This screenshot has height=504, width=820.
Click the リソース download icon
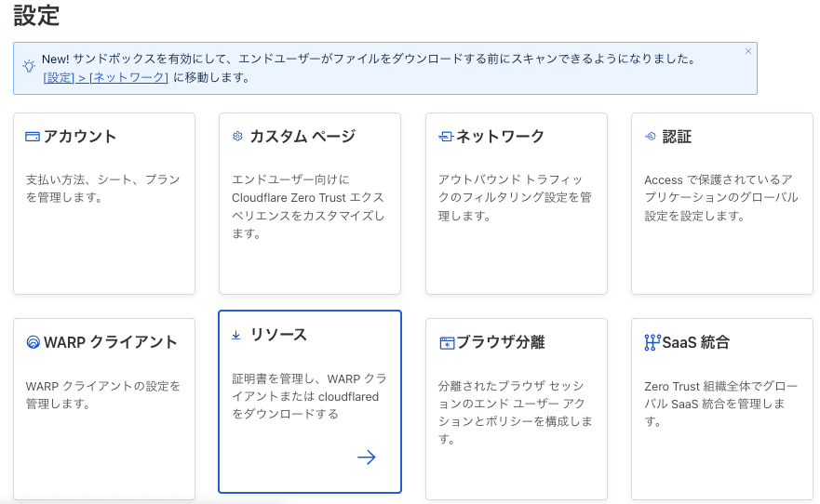tap(236, 335)
